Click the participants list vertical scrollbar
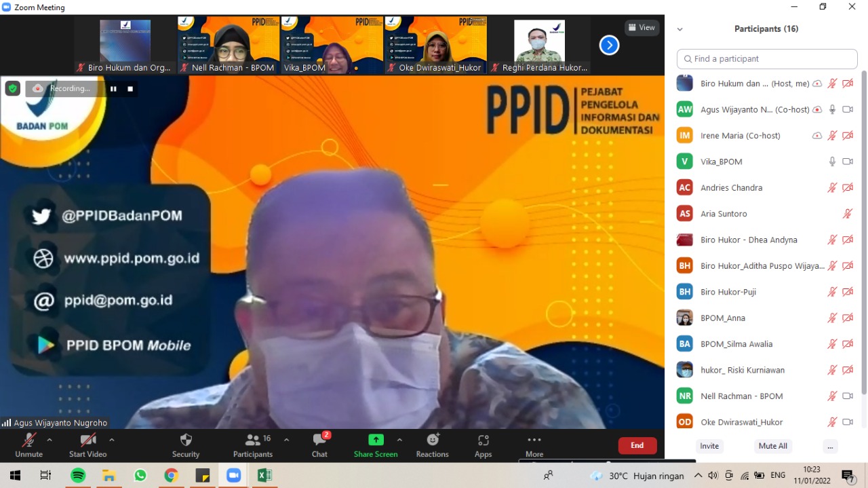The width and height of the screenshot is (868, 488). coord(864,231)
